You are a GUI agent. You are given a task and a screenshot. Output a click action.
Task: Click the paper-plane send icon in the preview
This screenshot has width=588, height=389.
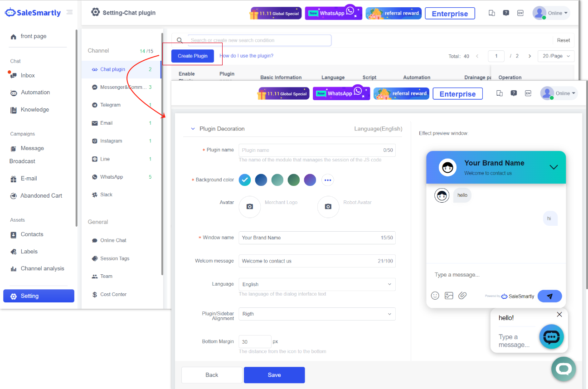[x=549, y=295]
